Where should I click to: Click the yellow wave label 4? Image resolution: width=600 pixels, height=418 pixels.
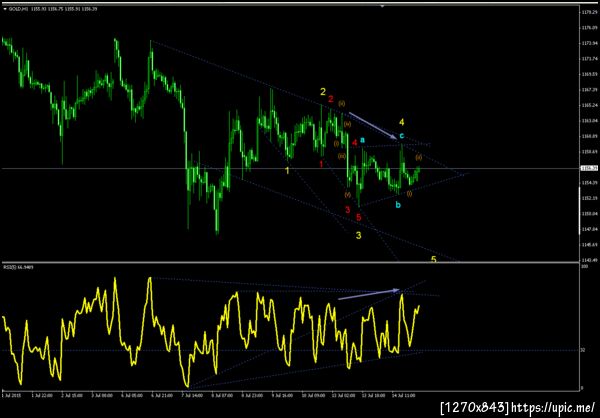(401, 122)
